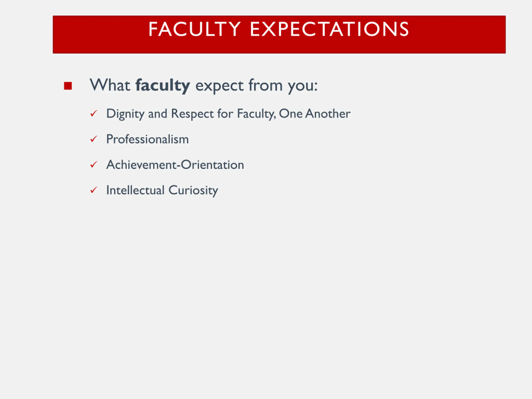
Task: Click the checkmark beside Professionalism
Action: click(94, 139)
